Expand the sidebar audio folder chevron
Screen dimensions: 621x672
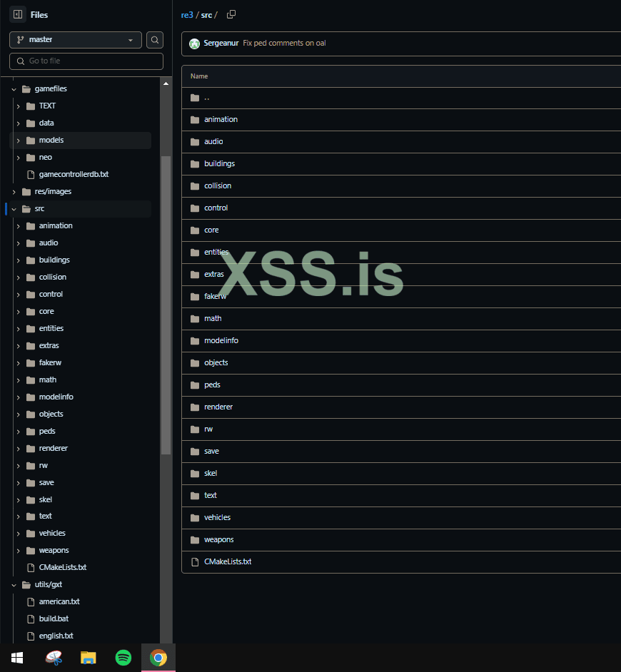(x=18, y=243)
